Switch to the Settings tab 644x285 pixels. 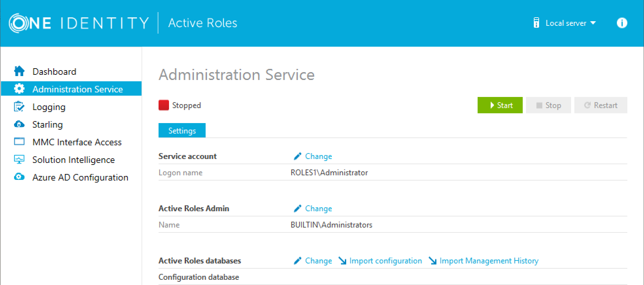(x=182, y=130)
